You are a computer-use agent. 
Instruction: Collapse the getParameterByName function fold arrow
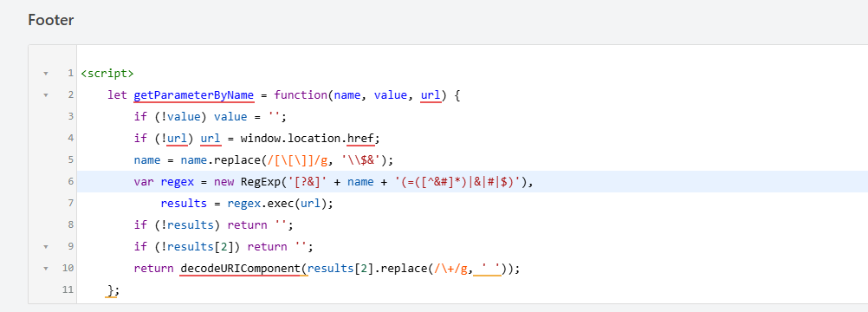pyautogui.click(x=45, y=95)
